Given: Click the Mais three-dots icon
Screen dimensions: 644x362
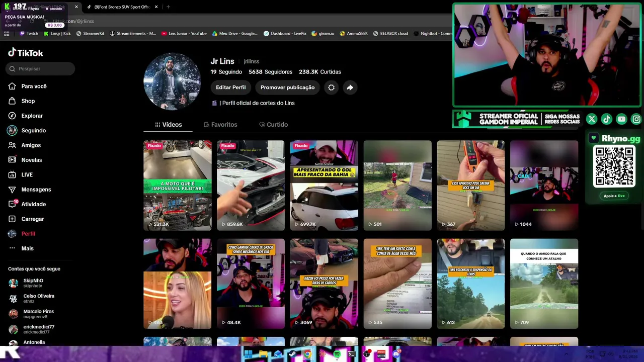Looking at the screenshot, I should tap(12, 248).
